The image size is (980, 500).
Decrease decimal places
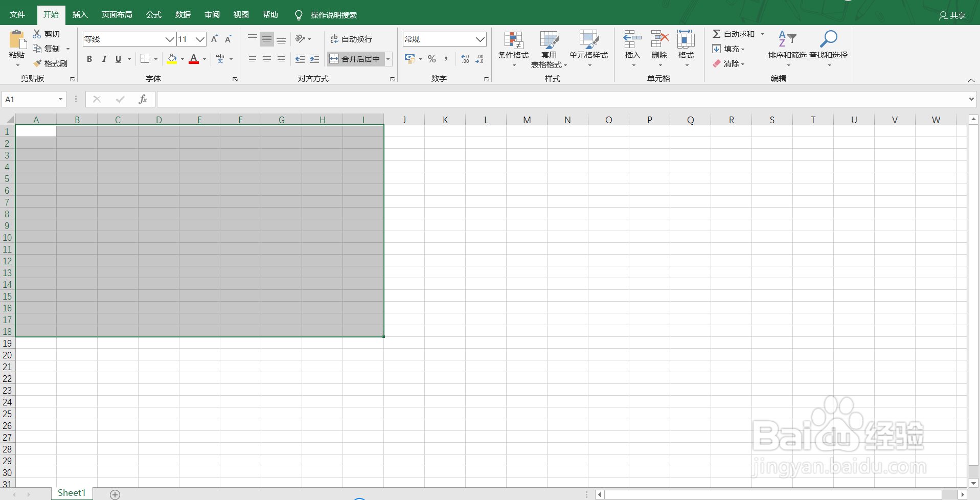[480, 59]
